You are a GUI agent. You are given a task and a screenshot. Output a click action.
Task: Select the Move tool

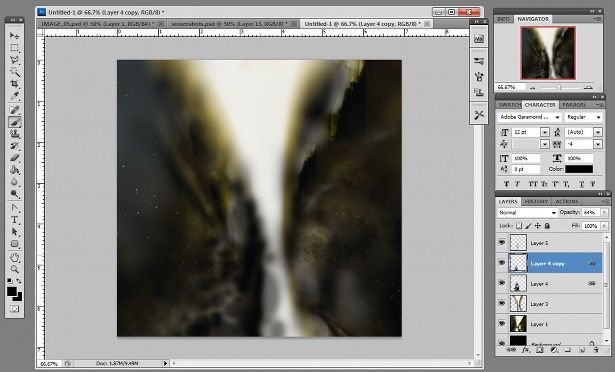point(15,36)
